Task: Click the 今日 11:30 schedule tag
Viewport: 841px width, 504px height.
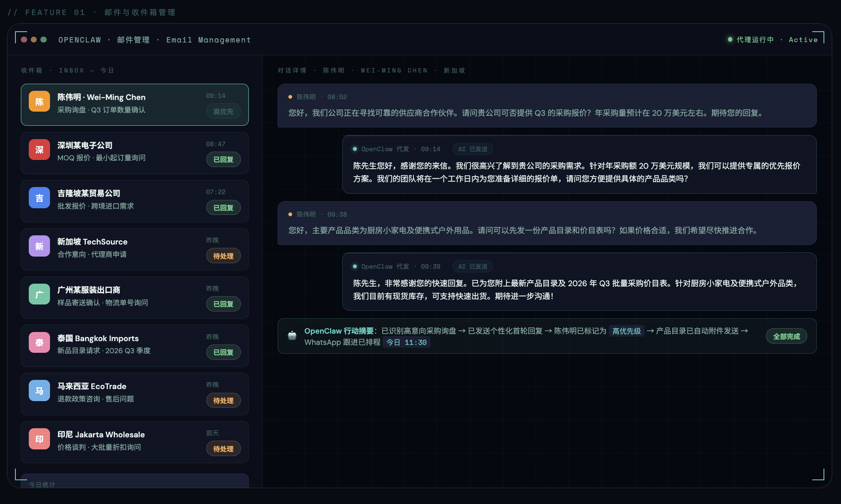Action: [x=406, y=342]
